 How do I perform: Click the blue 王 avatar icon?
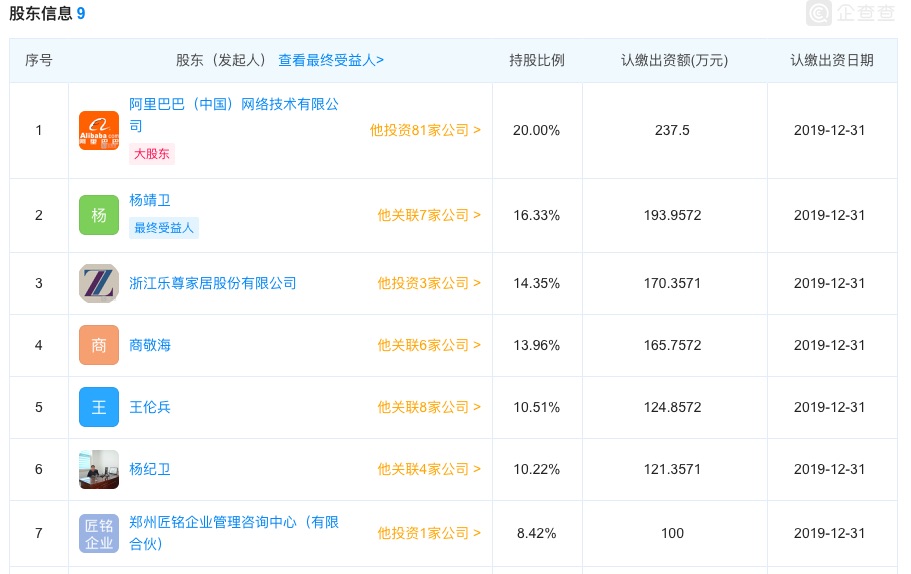pyautogui.click(x=99, y=407)
